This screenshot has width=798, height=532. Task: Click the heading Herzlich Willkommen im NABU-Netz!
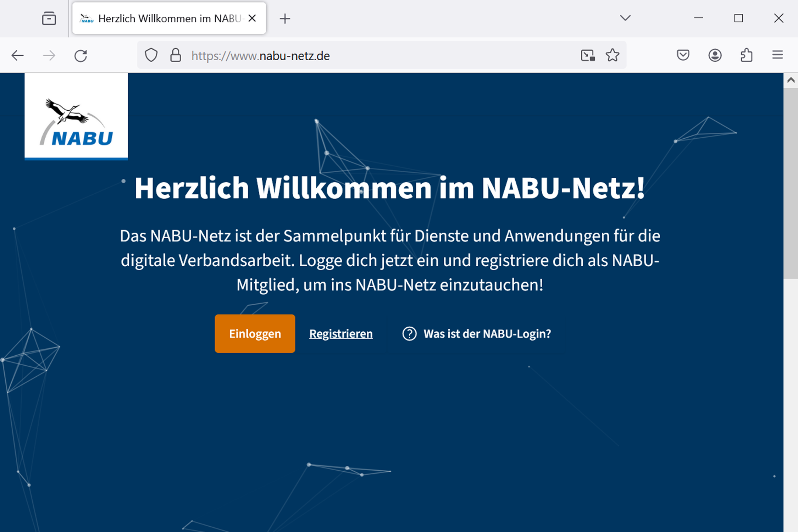tap(389, 188)
